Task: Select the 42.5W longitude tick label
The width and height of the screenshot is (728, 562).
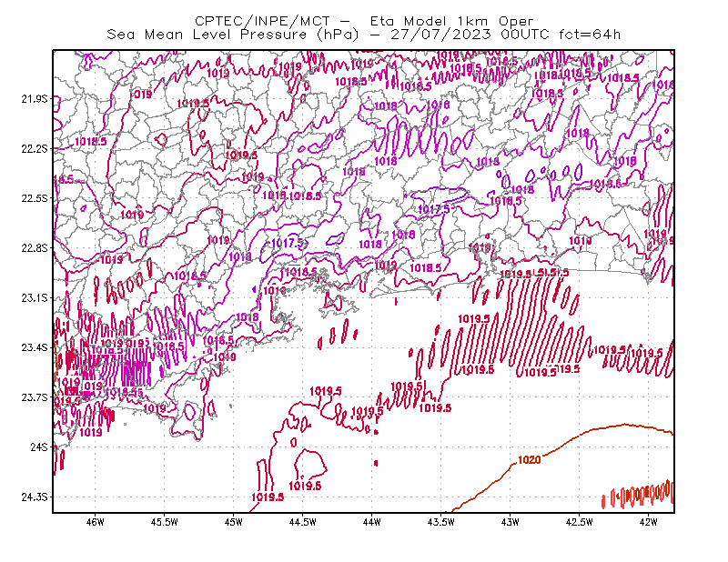Action: point(579,522)
